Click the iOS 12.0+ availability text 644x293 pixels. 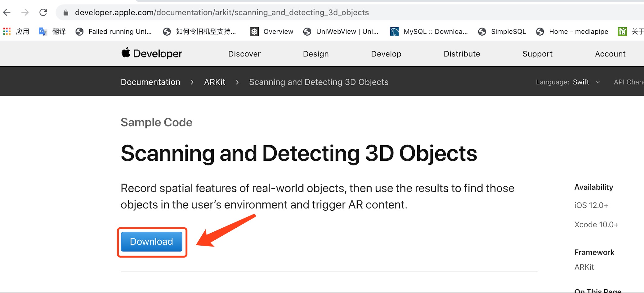click(591, 205)
